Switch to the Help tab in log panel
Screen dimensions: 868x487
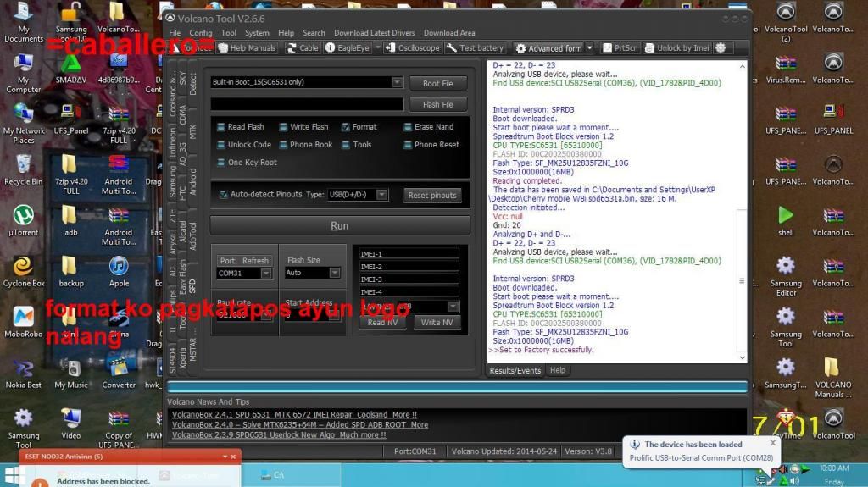558,370
